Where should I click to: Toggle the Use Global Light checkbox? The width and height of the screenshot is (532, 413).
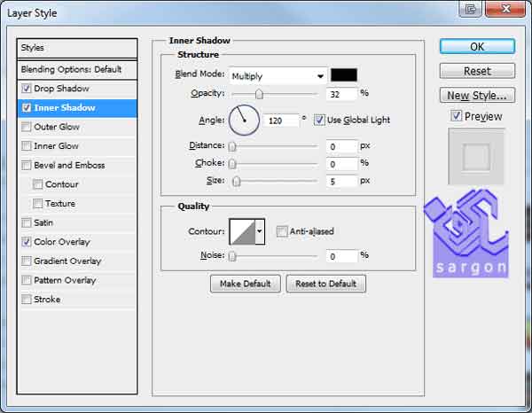pyautogui.click(x=319, y=120)
